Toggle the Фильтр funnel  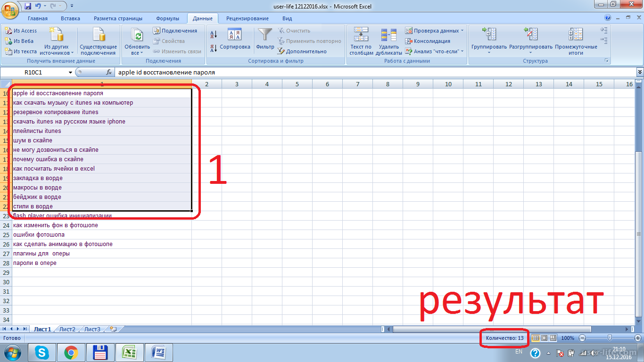click(265, 39)
